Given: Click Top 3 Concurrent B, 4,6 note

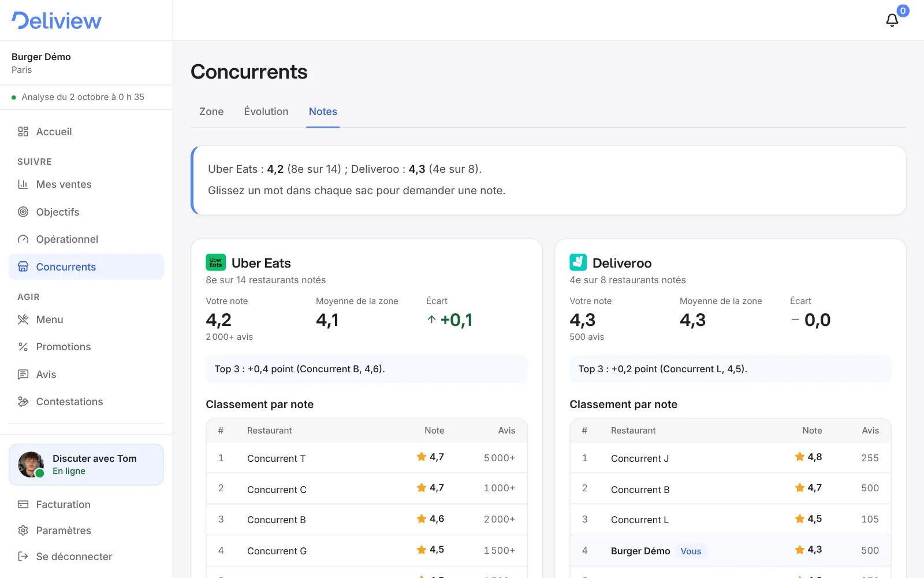Looking at the screenshot, I should (367, 369).
